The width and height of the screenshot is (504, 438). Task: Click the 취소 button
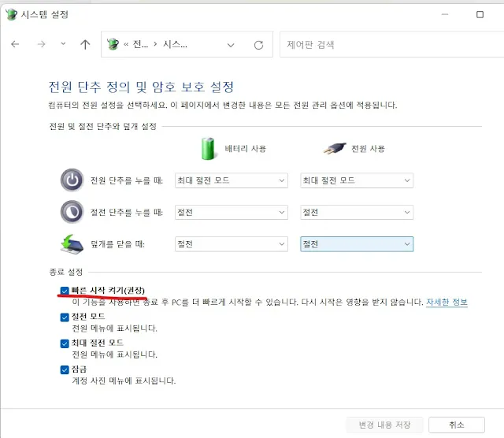pos(457,425)
